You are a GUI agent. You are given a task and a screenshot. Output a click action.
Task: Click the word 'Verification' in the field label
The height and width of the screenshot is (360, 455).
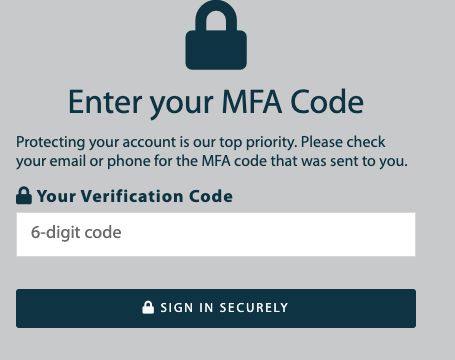(132, 196)
